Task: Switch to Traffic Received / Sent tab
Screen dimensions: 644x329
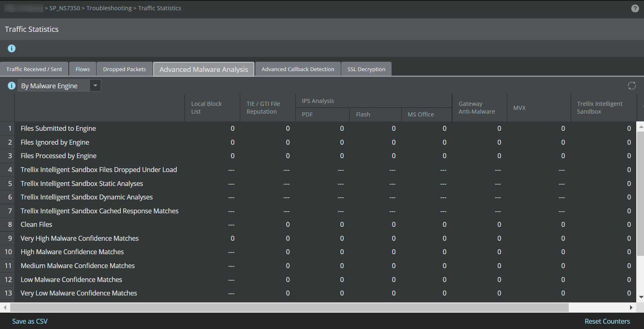Action: coord(34,69)
